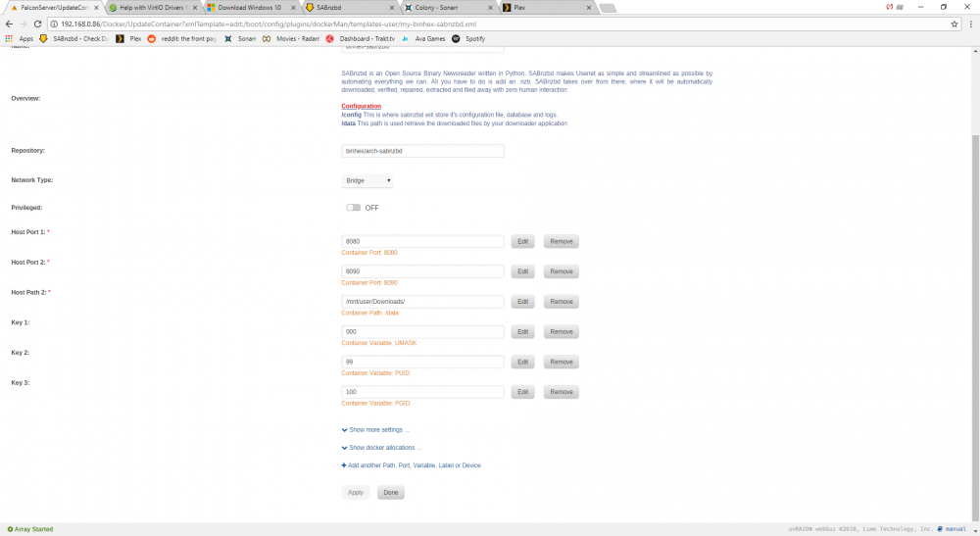
Task: Expand Show more settings
Action: coord(375,430)
